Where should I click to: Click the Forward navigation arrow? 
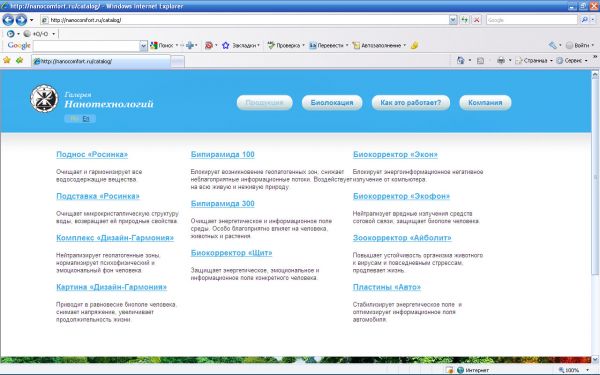pyautogui.click(x=21, y=20)
